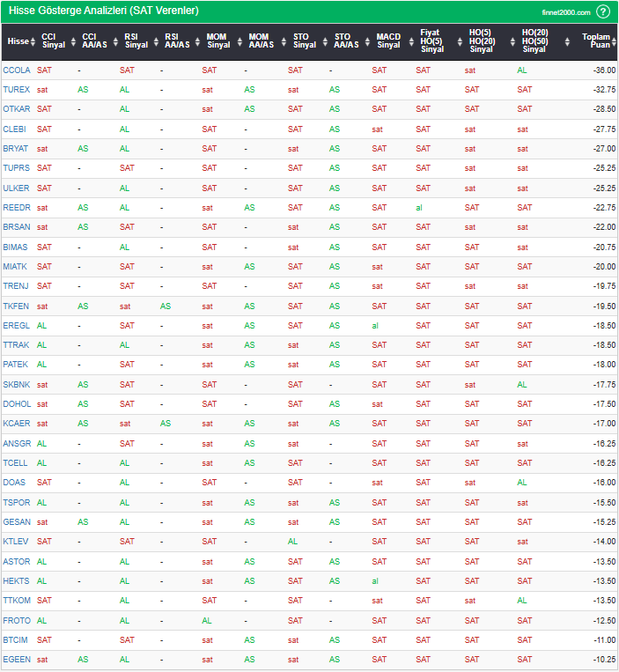The height and width of the screenshot is (672, 619).
Task: Sort by Toplam Puan column header
Action: click(598, 41)
